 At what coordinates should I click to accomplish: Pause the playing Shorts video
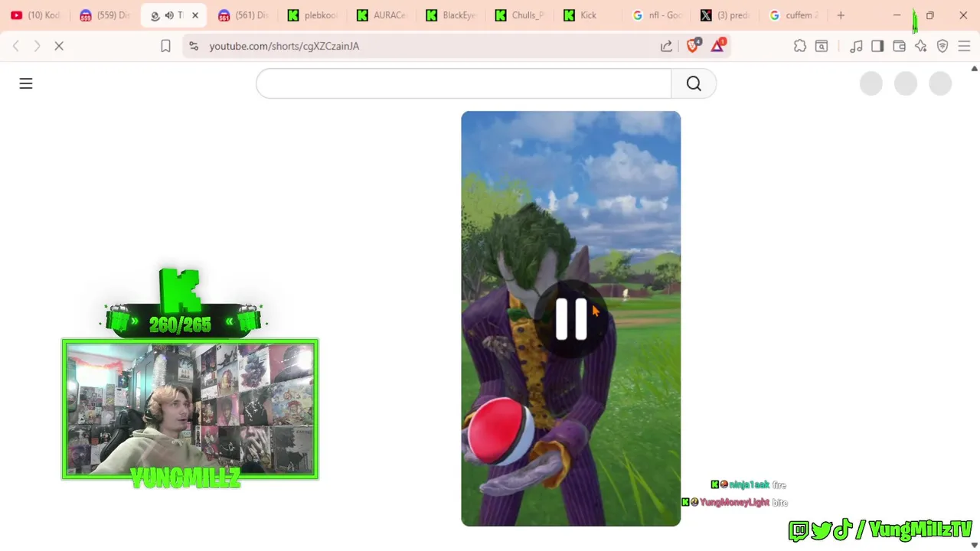(570, 318)
